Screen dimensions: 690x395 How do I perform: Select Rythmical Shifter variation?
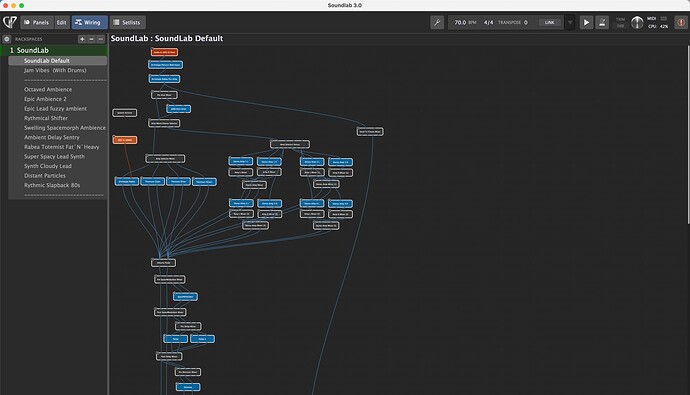coord(58,118)
